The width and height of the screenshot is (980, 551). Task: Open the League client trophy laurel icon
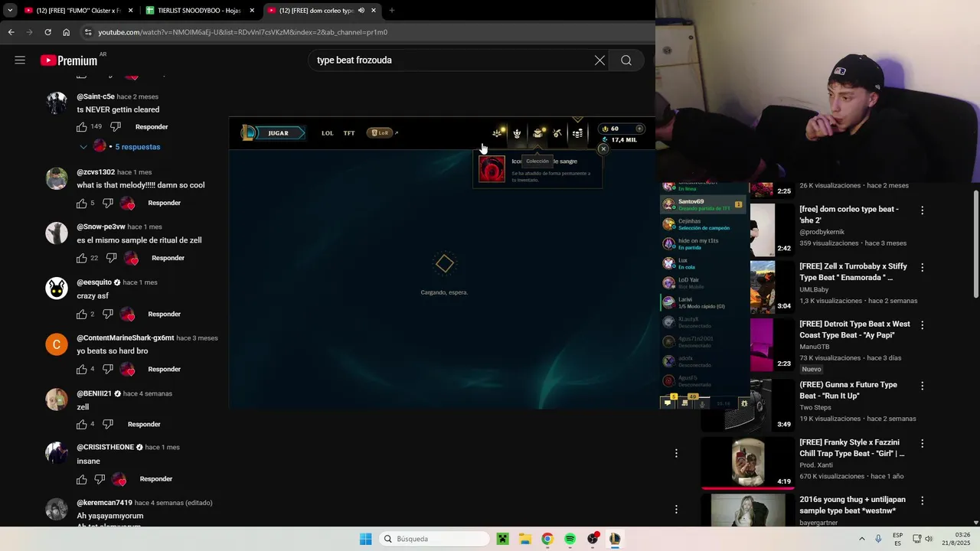(x=517, y=133)
